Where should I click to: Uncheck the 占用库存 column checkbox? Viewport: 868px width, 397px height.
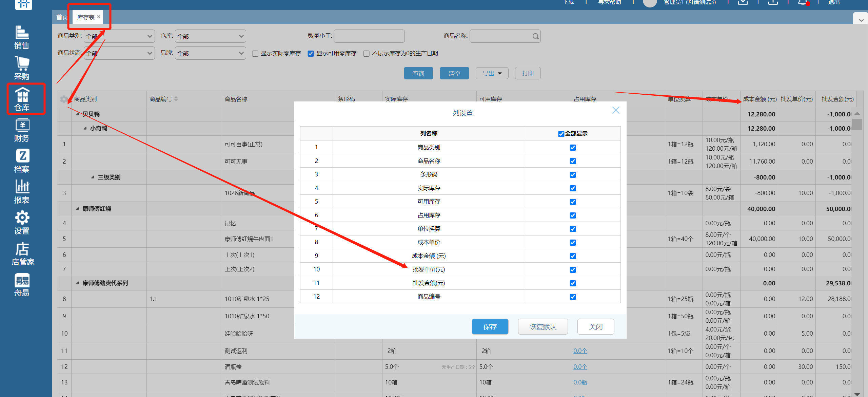(x=573, y=215)
